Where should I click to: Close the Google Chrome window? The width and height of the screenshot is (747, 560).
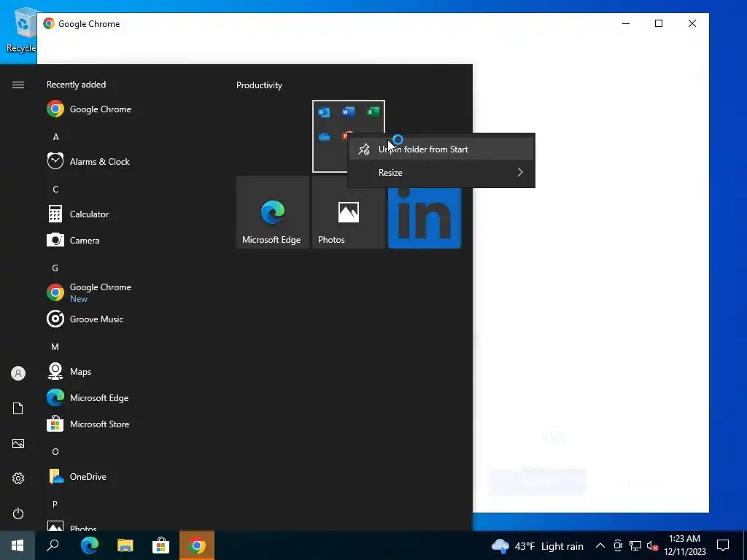tap(692, 23)
